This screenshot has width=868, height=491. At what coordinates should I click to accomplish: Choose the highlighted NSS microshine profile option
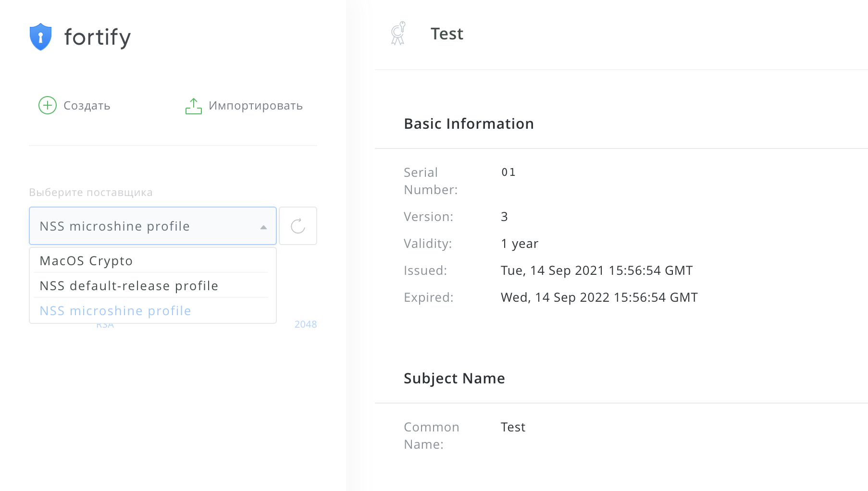pos(115,310)
